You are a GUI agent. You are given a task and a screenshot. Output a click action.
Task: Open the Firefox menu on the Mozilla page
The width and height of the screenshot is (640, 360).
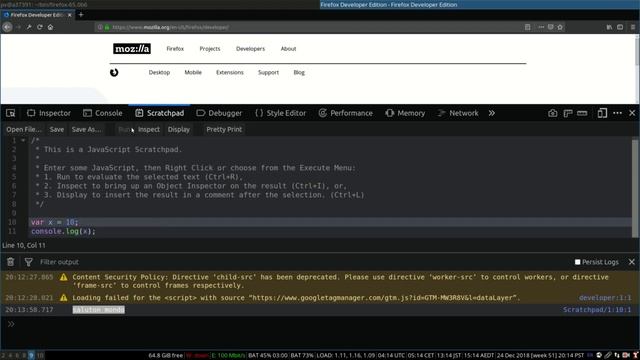pyautogui.click(x=175, y=49)
